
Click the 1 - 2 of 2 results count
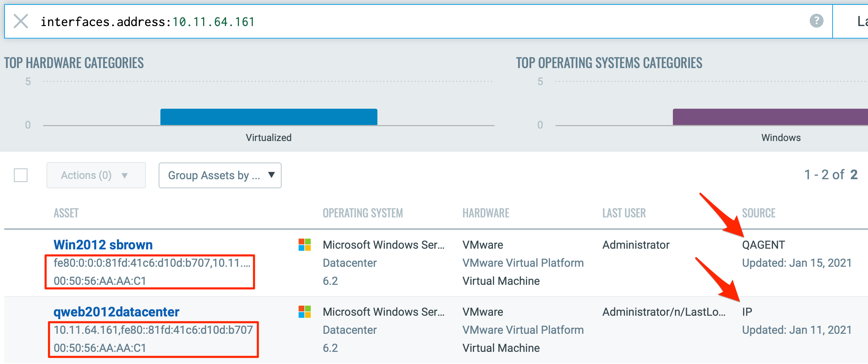(831, 175)
